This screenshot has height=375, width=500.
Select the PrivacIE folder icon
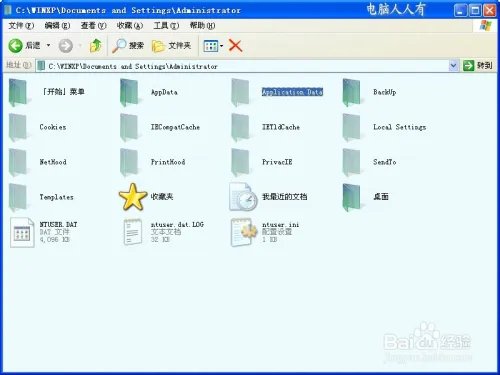click(241, 162)
